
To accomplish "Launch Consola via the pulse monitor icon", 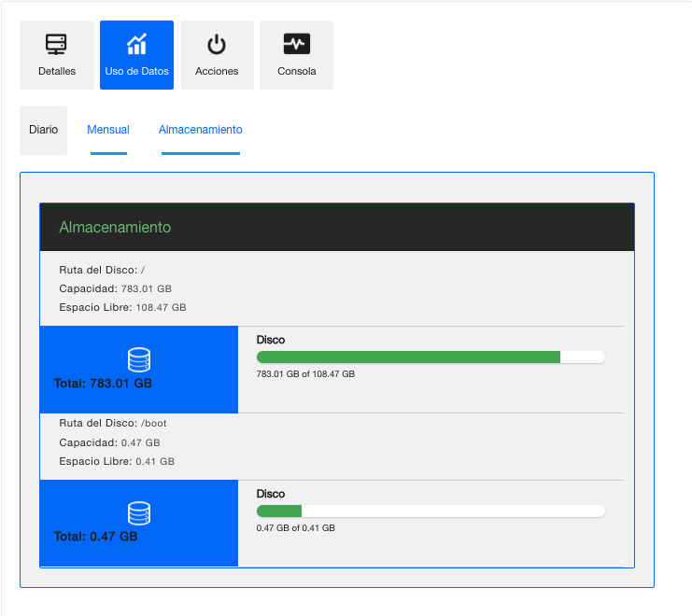I will point(296,44).
